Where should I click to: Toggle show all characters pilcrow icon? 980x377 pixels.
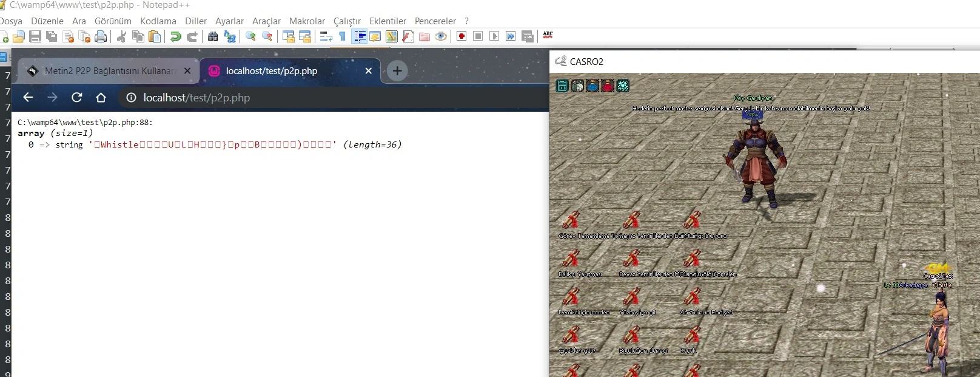(342, 36)
